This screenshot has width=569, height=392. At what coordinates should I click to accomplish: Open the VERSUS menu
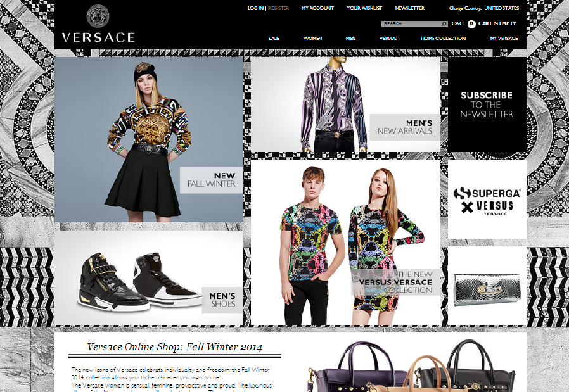click(388, 38)
